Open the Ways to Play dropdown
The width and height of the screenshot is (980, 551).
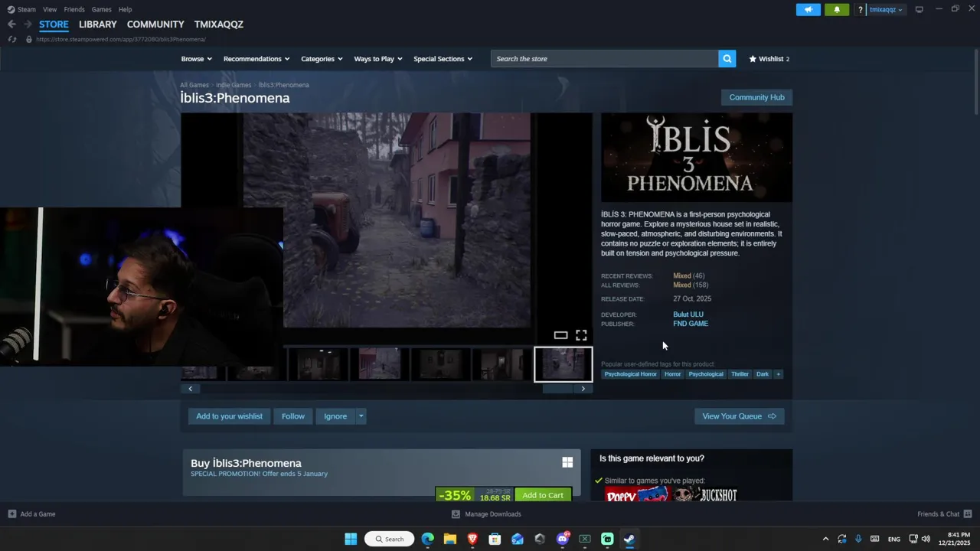[x=378, y=59]
